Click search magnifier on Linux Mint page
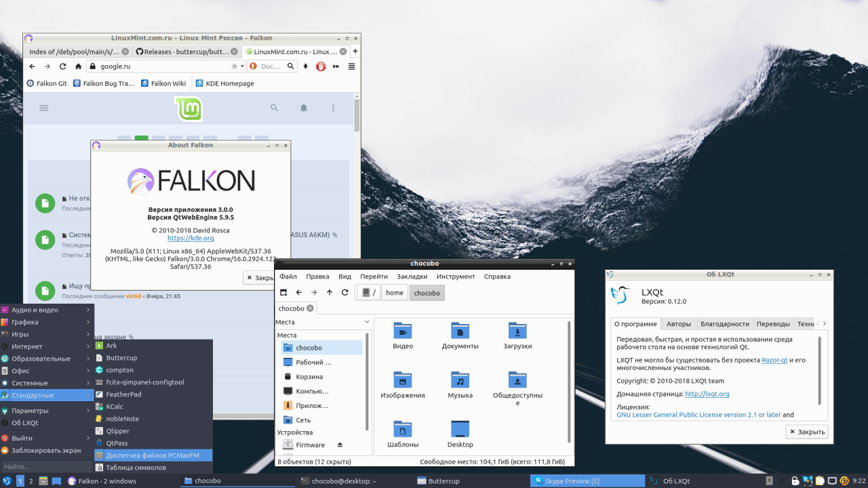868x488 pixels. pyautogui.click(x=275, y=108)
